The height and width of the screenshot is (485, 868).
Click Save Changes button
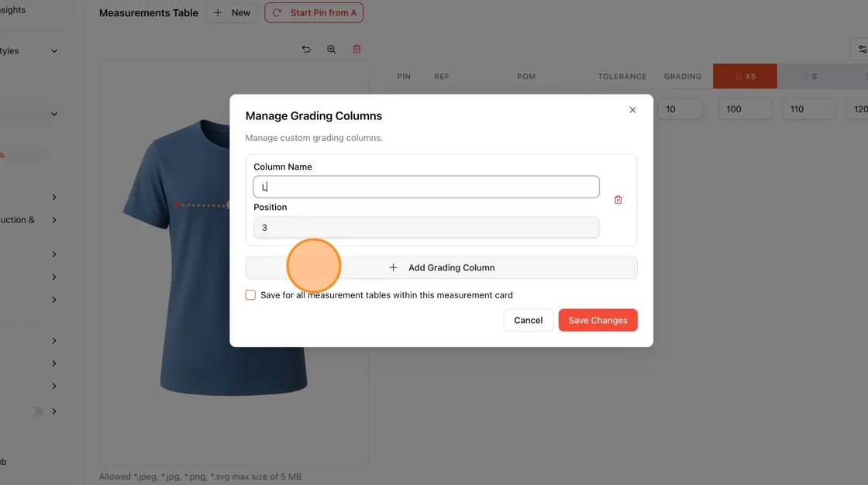pyautogui.click(x=598, y=320)
